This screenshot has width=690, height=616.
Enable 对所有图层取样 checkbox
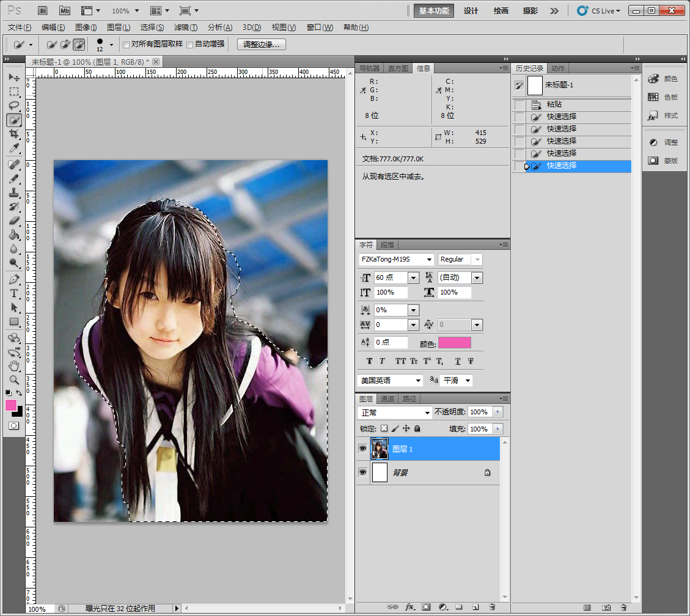[127, 45]
